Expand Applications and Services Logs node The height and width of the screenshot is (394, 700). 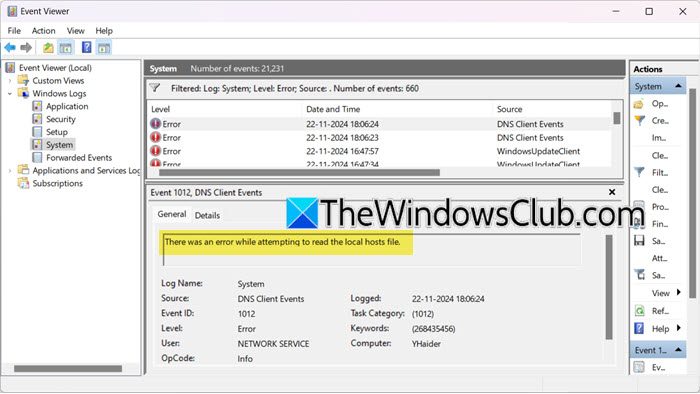[x=10, y=170]
